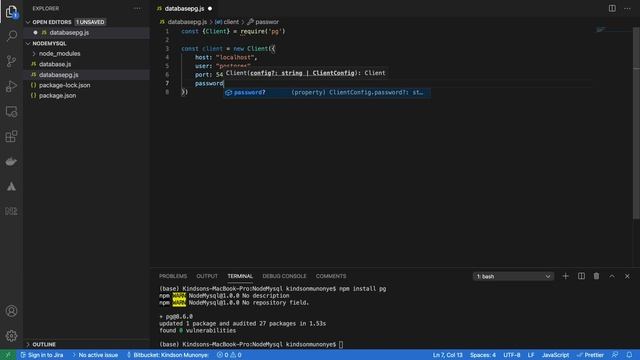The width and height of the screenshot is (640, 360).
Task: Change end of line sequence LF
Action: pyautogui.click(x=531, y=355)
